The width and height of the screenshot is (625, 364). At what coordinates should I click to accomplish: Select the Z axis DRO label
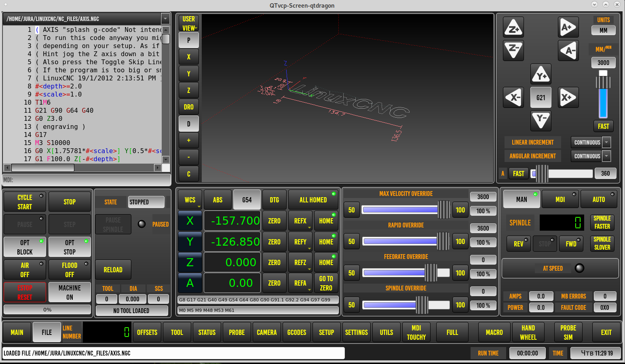pyautogui.click(x=190, y=262)
